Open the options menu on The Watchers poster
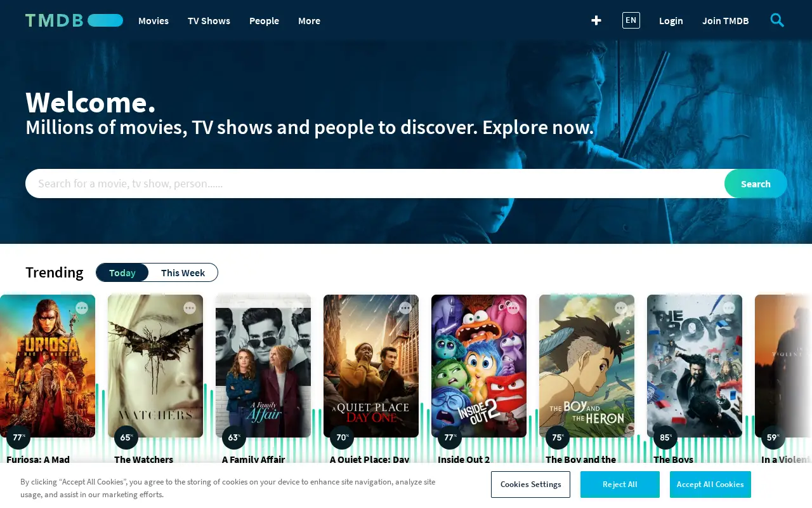Image resolution: width=812 pixels, height=508 pixels. click(x=190, y=308)
